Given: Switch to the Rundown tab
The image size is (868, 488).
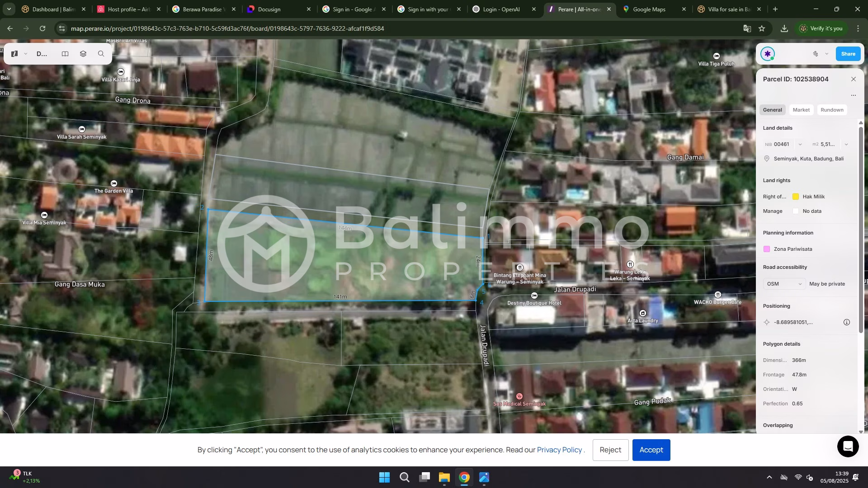Looking at the screenshot, I should [x=831, y=110].
